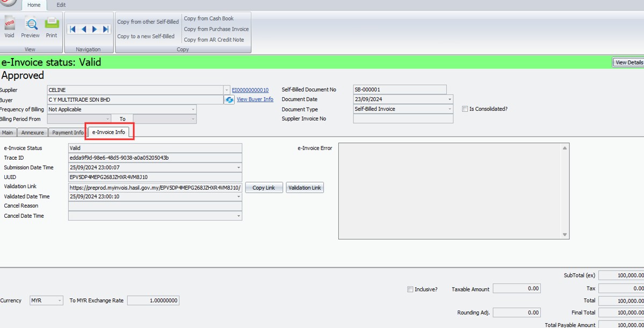Enable the Inclusive checkbox
Screen dimensions: 644x328
coord(411,289)
